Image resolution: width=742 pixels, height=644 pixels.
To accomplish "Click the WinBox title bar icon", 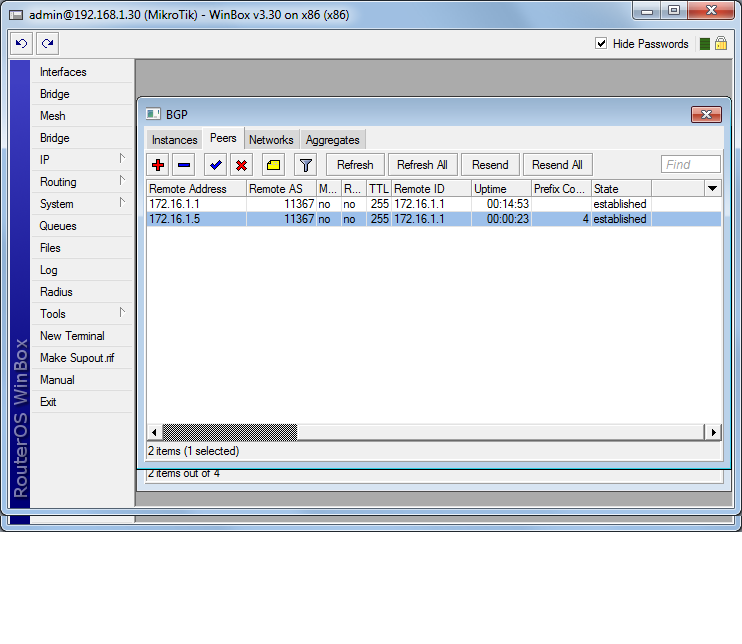I will (x=16, y=15).
